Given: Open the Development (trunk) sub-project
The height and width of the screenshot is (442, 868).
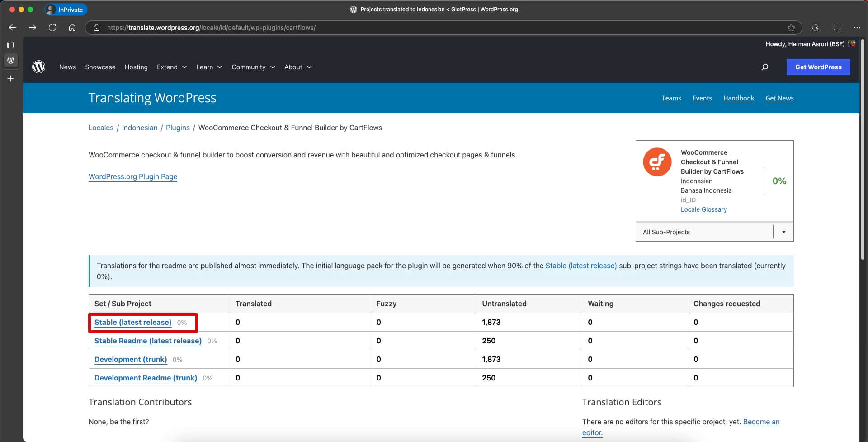Looking at the screenshot, I should 131,359.
